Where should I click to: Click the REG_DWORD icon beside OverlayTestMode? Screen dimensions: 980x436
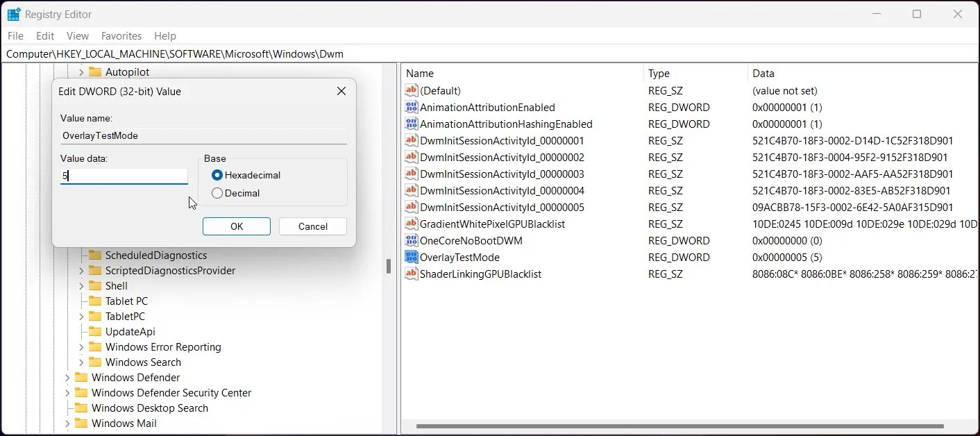(412, 258)
